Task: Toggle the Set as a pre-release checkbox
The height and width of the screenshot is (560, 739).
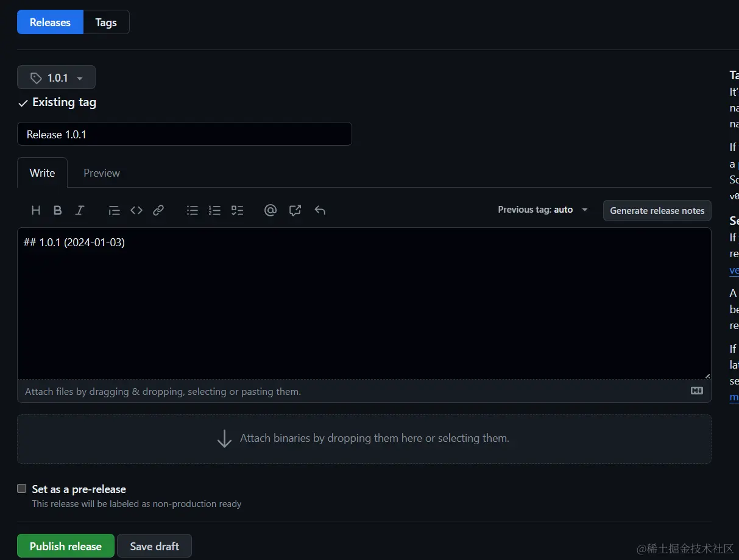Action: click(22, 488)
